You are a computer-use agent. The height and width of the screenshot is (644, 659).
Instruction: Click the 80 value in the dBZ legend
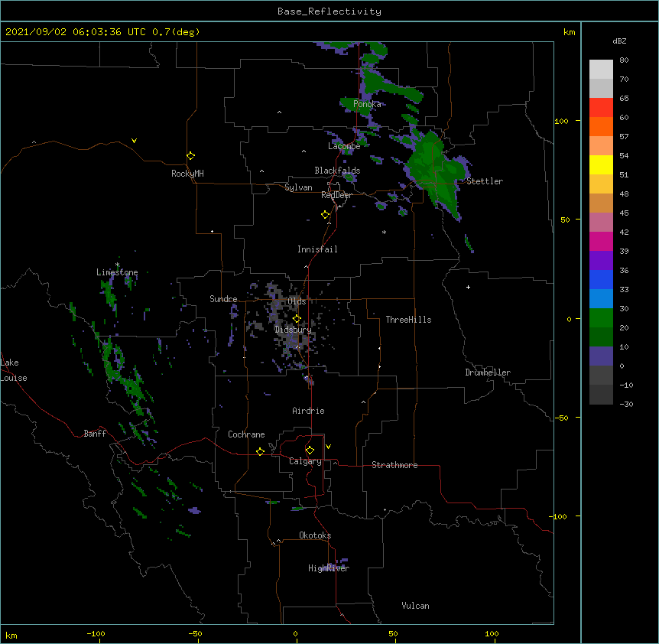click(x=624, y=60)
